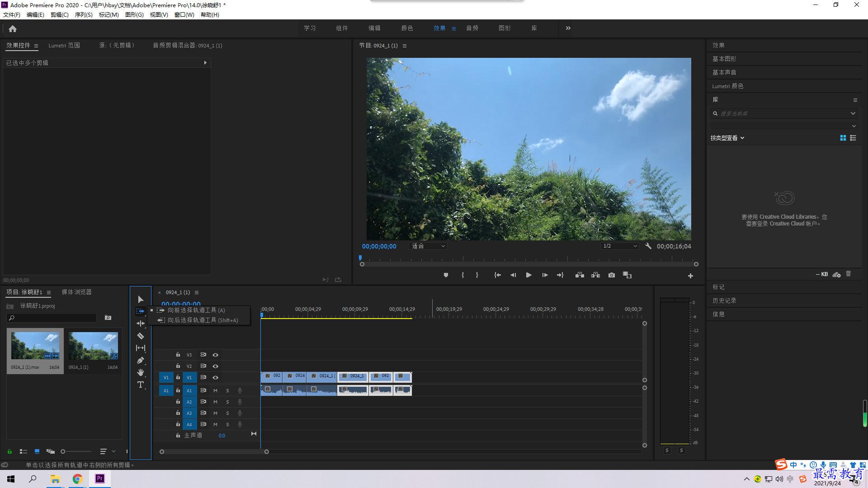Click the Extract button

point(595,275)
